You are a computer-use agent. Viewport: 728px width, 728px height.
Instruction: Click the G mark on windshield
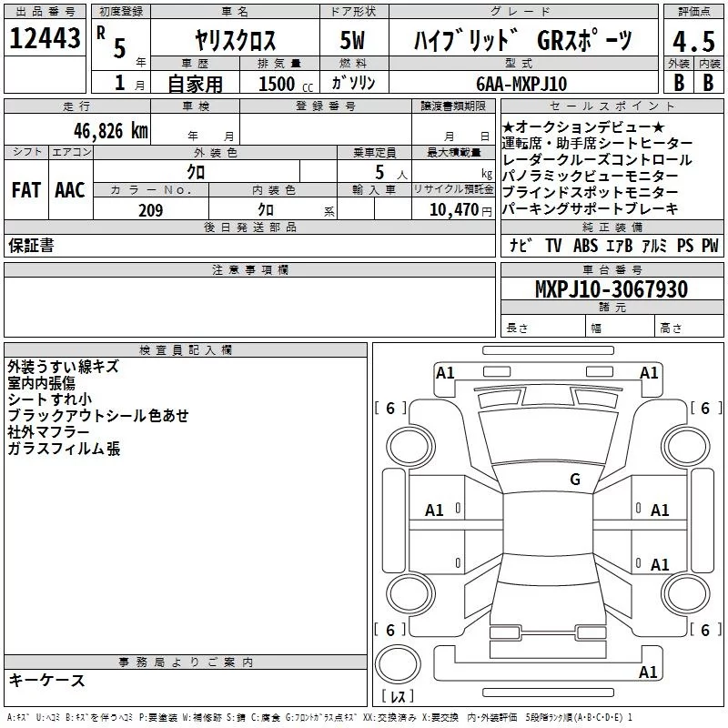(575, 480)
